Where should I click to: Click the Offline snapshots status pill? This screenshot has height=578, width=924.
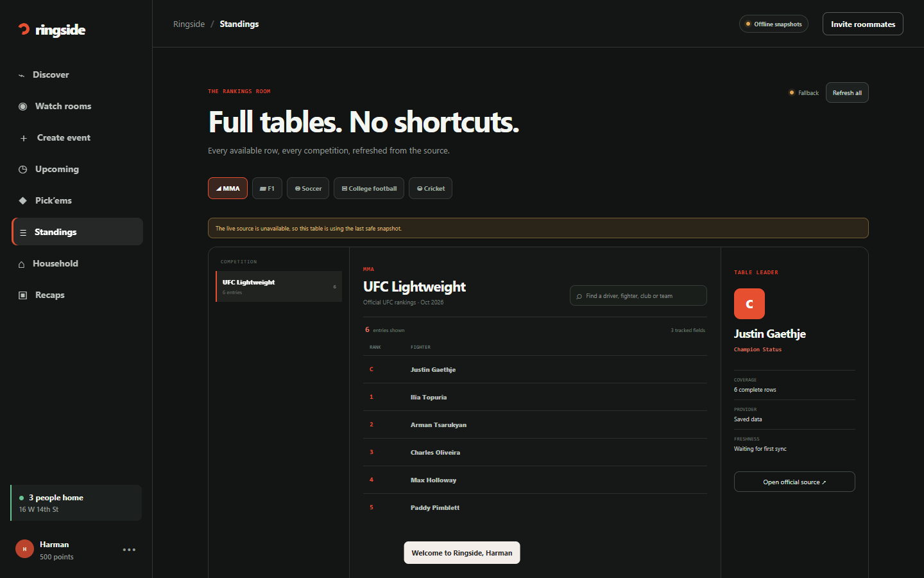(774, 24)
